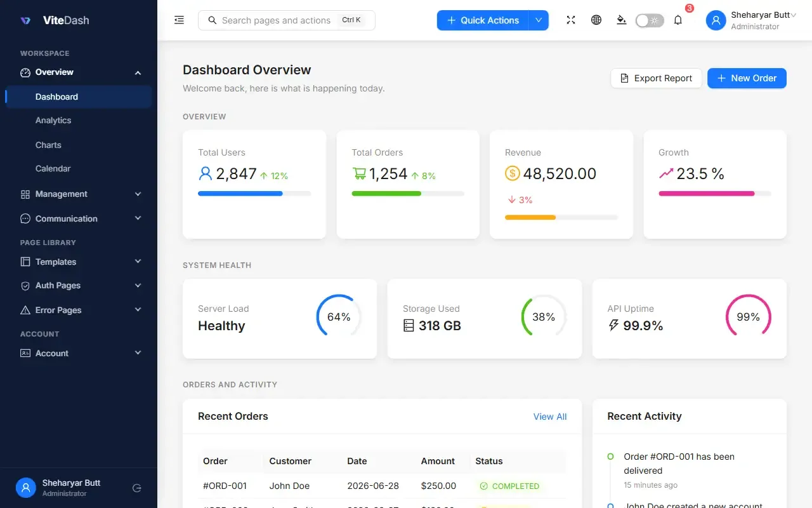The image size is (812, 508).
Task: Click the Total Orders shopping cart icon
Action: (359, 173)
